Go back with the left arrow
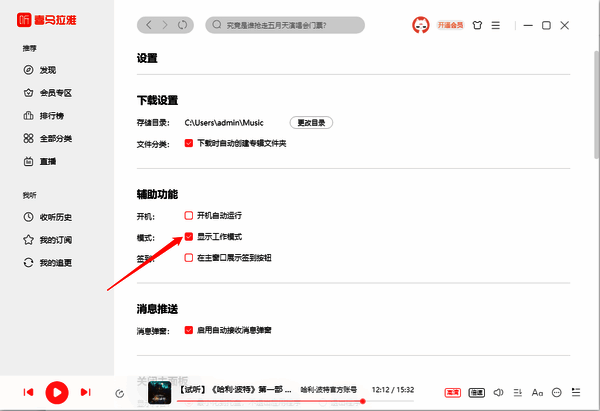The width and height of the screenshot is (600, 411). click(149, 25)
